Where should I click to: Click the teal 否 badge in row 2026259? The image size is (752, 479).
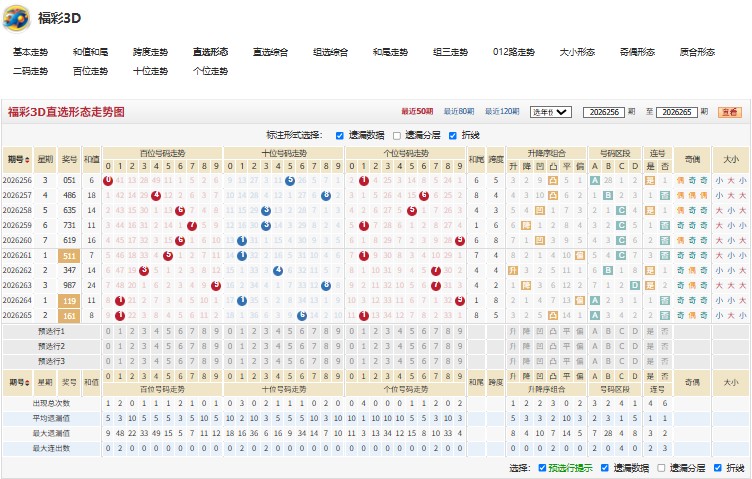point(665,225)
